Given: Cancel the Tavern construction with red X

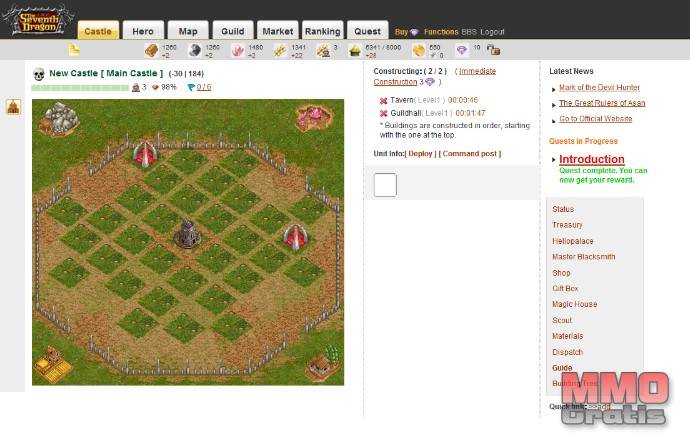Looking at the screenshot, I should [x=384, y=100].
